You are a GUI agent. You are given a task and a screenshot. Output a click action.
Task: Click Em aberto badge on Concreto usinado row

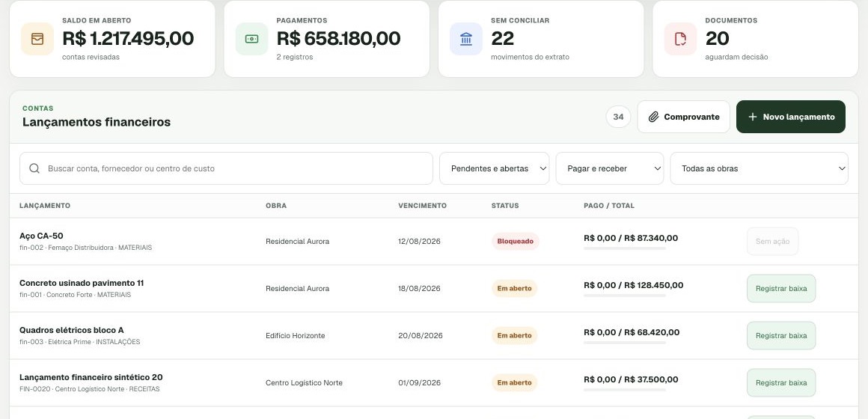pos(514,288)
